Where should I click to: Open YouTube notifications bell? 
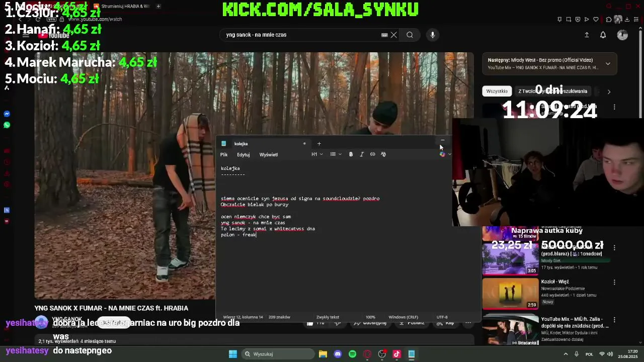(603, 35)
